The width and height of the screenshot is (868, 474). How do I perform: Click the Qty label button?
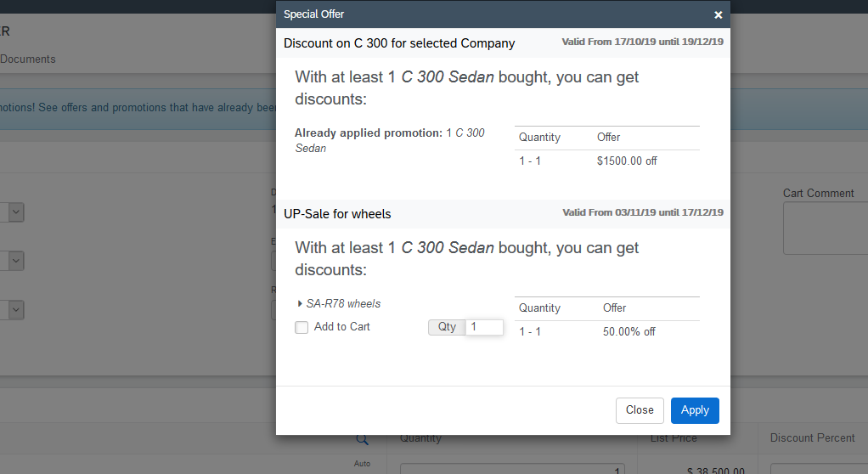(447, 327)
